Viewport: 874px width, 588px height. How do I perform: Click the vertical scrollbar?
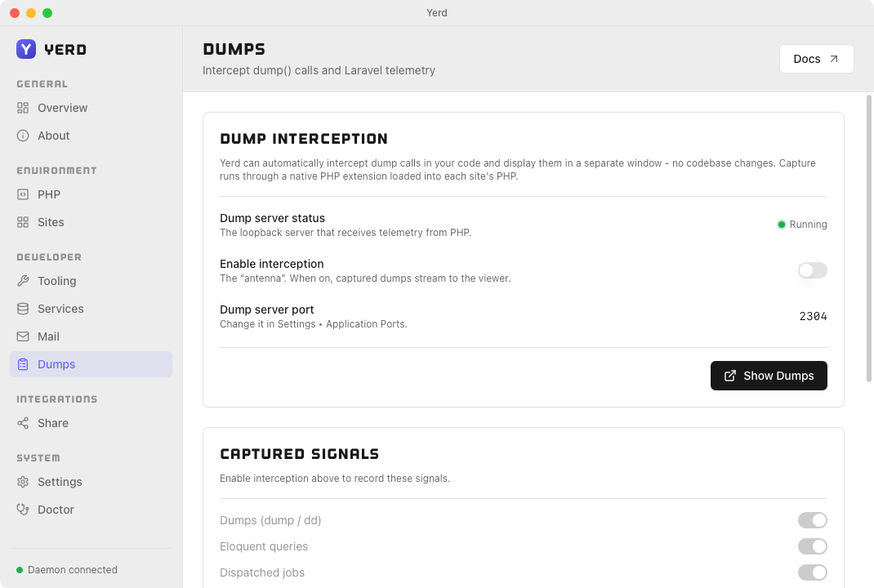coord(868,238)
